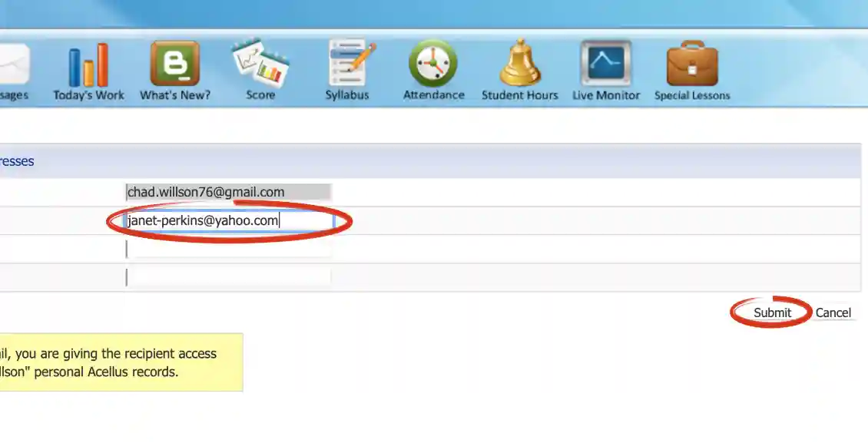The image size is (868, 443).
Task: Click the fourth empty email field
Action: tap(229, 277)
